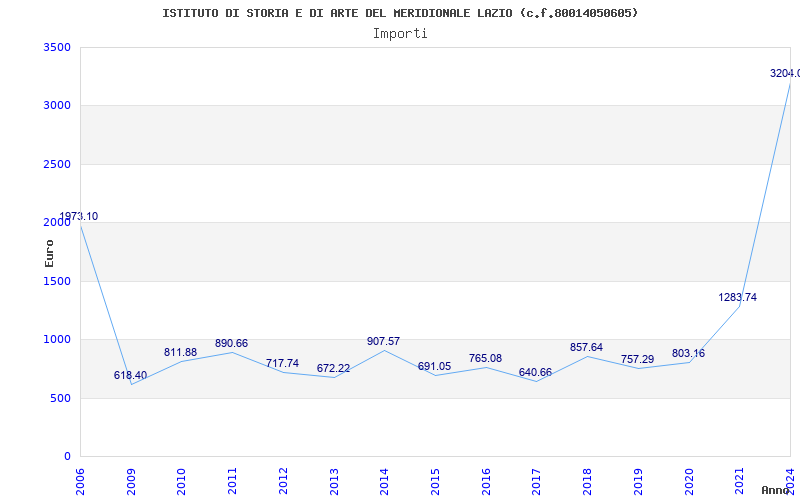Select the 803.16 data label
Screen dimensions: 800x500
click(x=688, y=354)
